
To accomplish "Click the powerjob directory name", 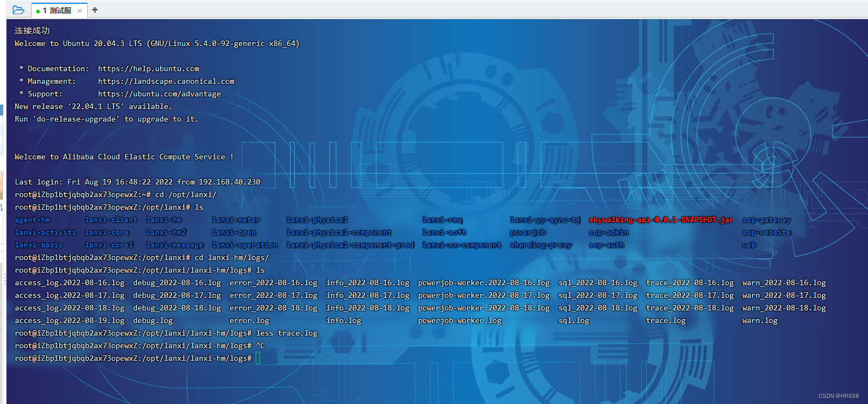I will tap(528, 232).
